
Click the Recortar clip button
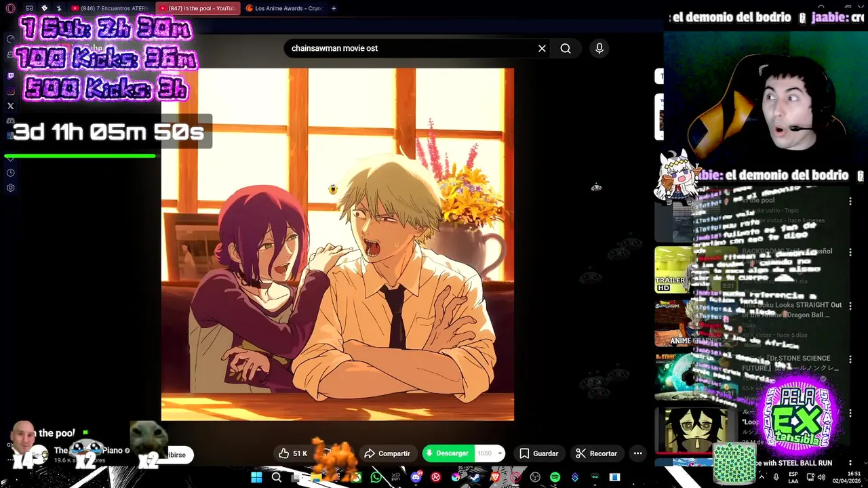coord(597,453)
